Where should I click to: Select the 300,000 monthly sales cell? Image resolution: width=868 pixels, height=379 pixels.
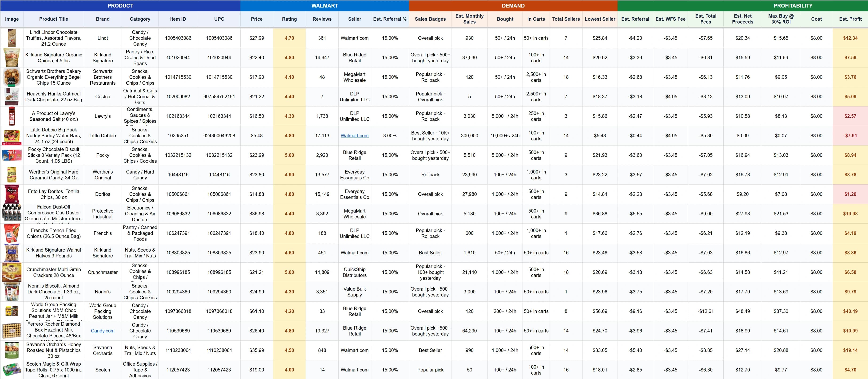click(x=469, y=135)
